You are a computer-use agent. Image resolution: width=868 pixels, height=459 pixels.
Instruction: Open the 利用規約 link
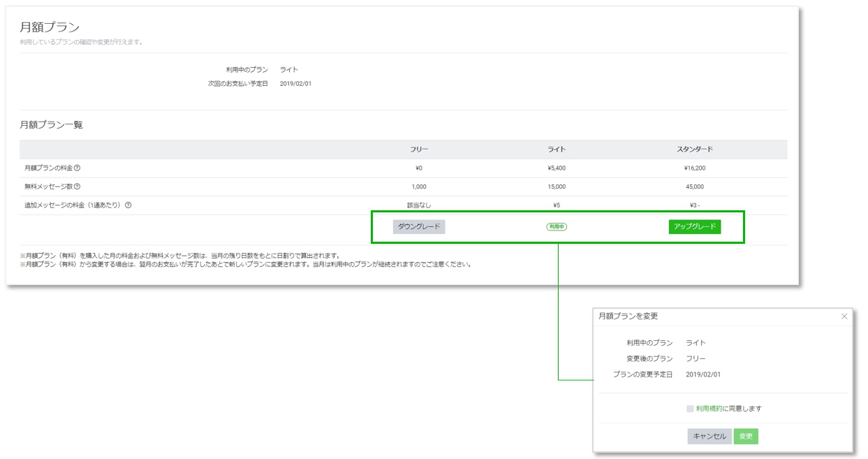pyautogui.click(x=709, y=409)
